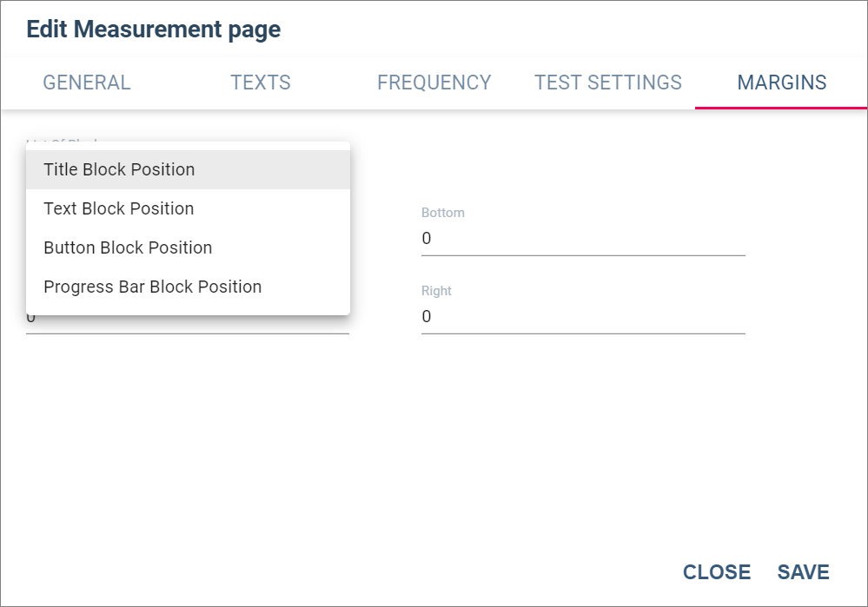Click the partly hidden field under dropdown list
This screenshot has height=607, width=868.
(187, 325)
